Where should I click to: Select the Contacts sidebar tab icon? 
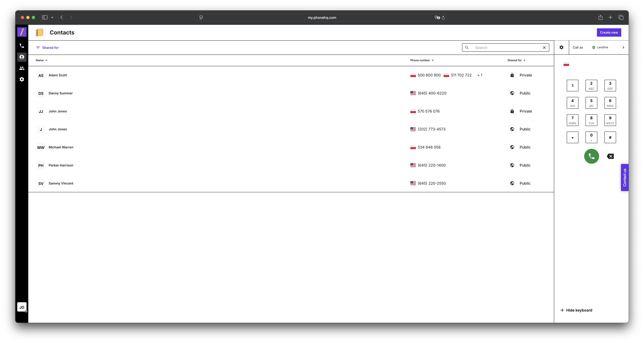(22, 57)
